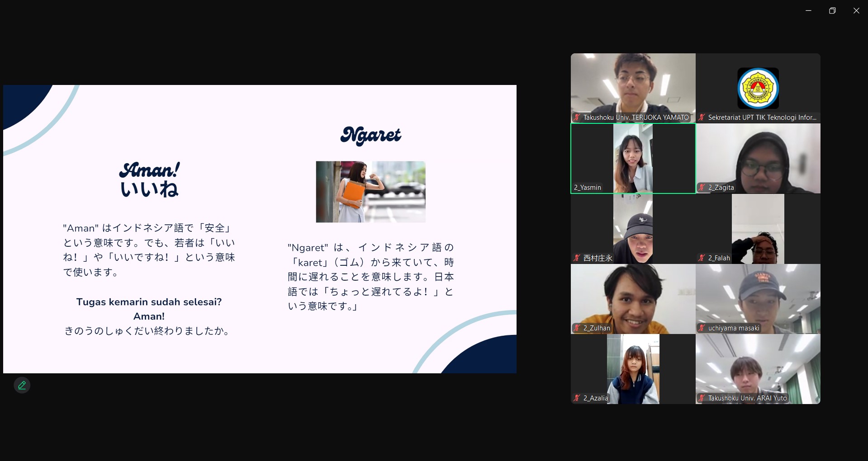Close the meeting window
The image size is (868, 461).
point(856,10)
